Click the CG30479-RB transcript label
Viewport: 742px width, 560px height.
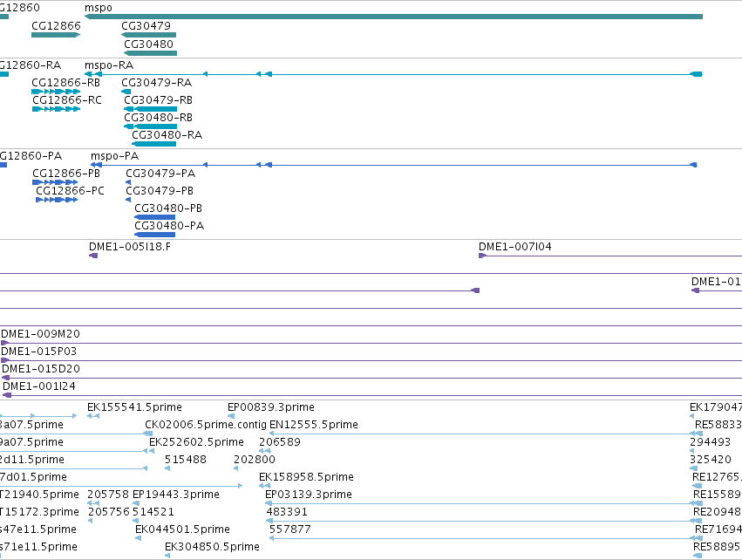pyautogui.click(x=158, y=100)
